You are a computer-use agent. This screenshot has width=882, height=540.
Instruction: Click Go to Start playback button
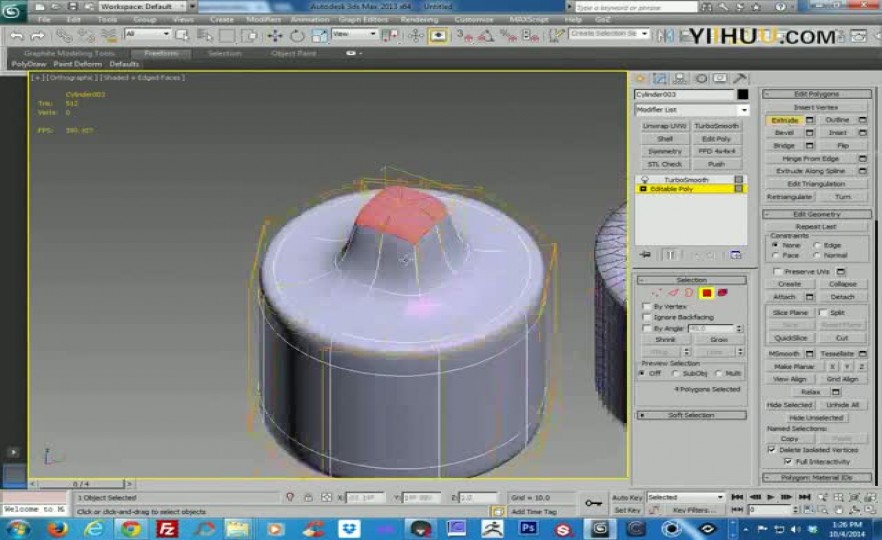tap(737, 497)
